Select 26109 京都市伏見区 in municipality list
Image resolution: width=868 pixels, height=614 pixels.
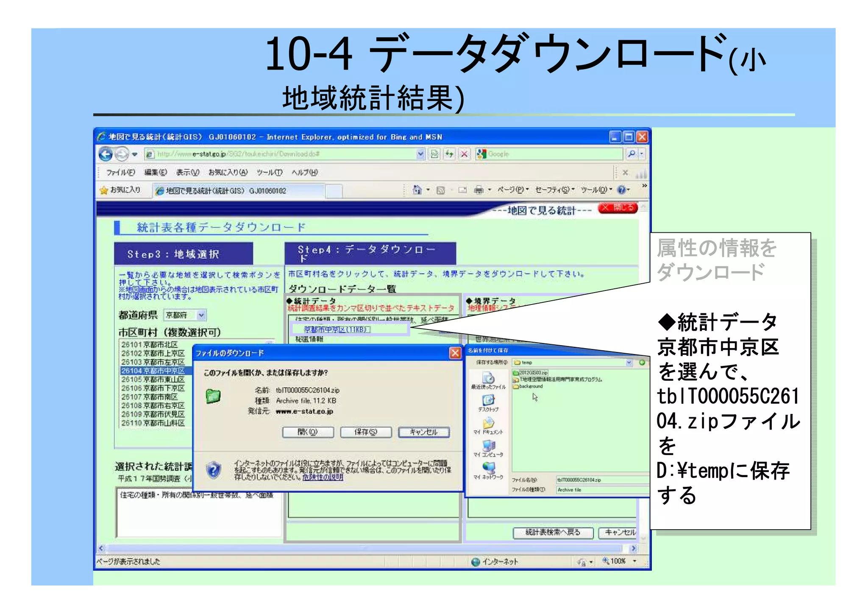click(153, 414)
